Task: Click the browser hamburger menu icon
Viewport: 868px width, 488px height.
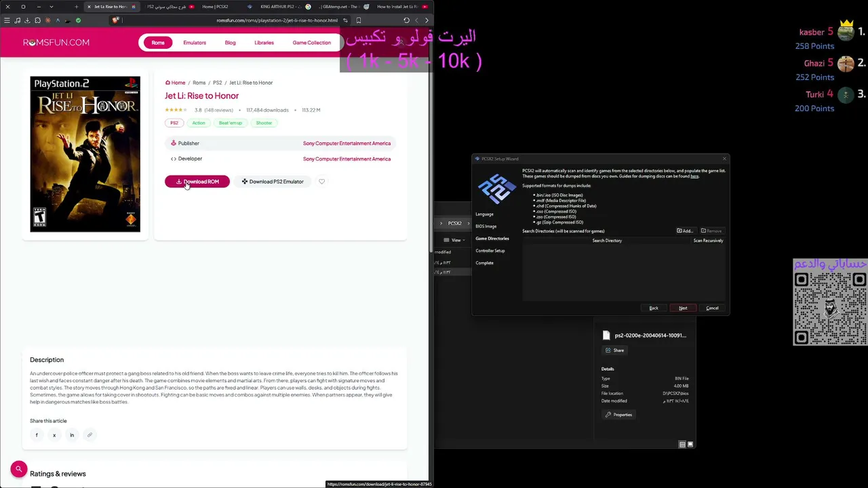Action: (7, 20)
